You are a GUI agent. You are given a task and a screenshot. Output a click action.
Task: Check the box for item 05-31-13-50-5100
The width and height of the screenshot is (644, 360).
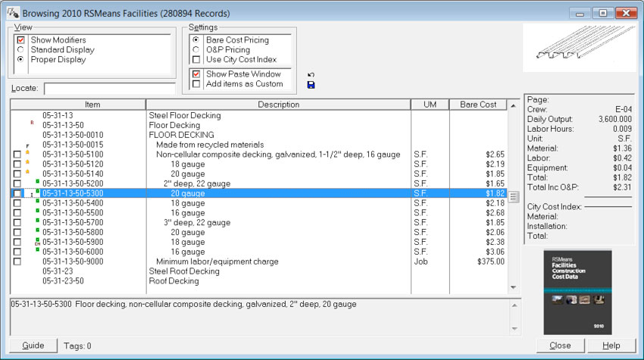coord(17,155)
